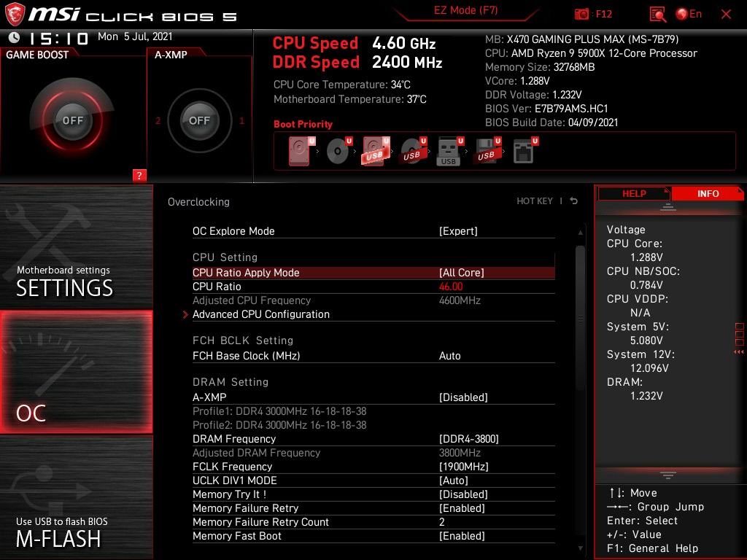The width and height of the screenshot is (747, 560).
Task: Switch to the HELP tab
Action: coord(634,193)
